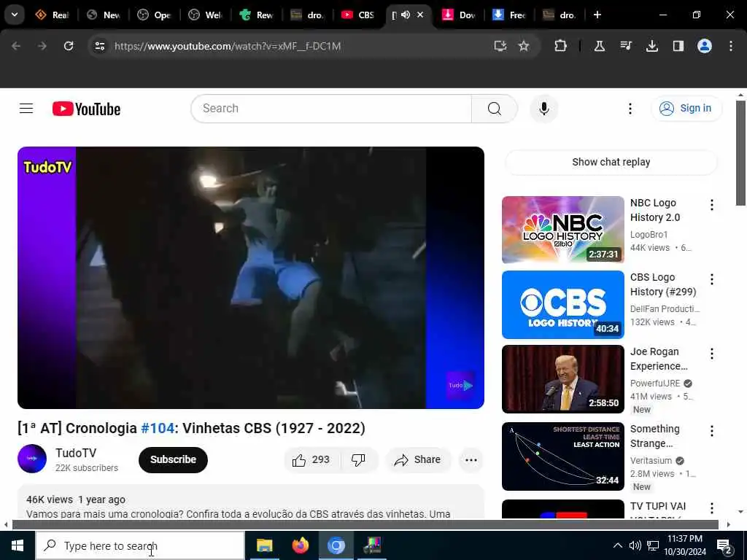Go to the YouTube home logo

point(86,109)
